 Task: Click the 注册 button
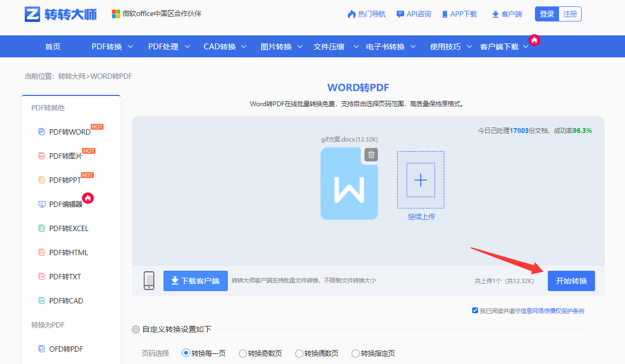click(x=570, y=14)
